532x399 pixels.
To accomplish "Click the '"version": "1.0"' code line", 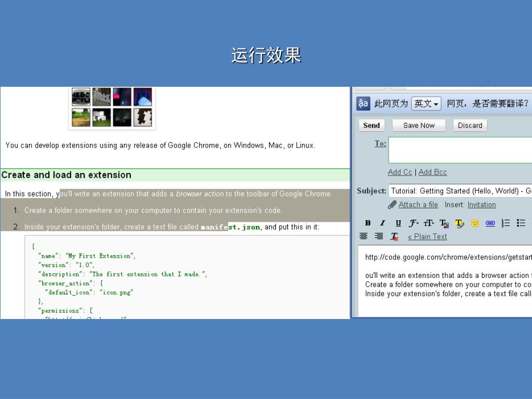I will click(x=66, y=265).
